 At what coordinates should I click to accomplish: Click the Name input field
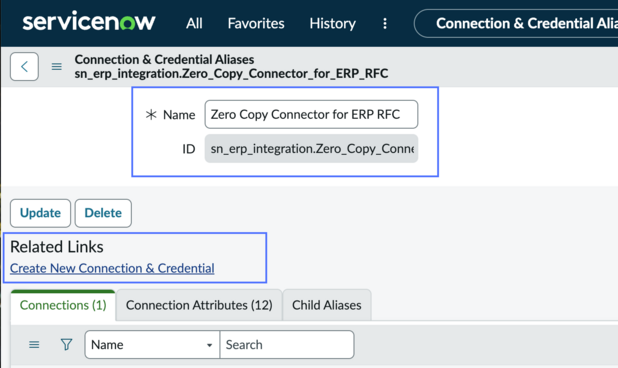[x=311, y=114]
